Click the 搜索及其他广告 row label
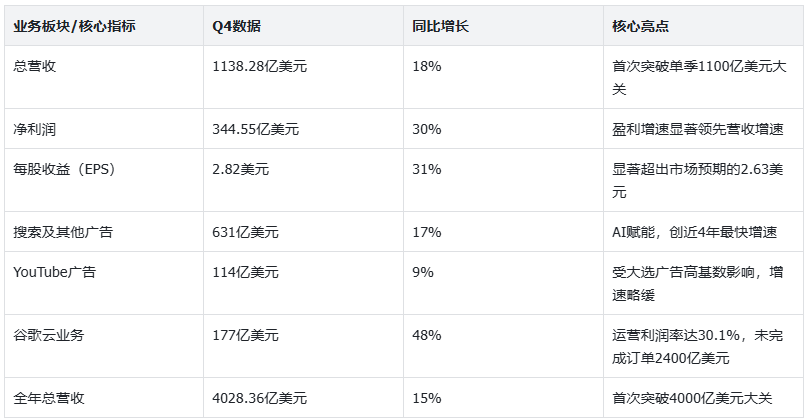The image size is (805, 420). [63, 232]
